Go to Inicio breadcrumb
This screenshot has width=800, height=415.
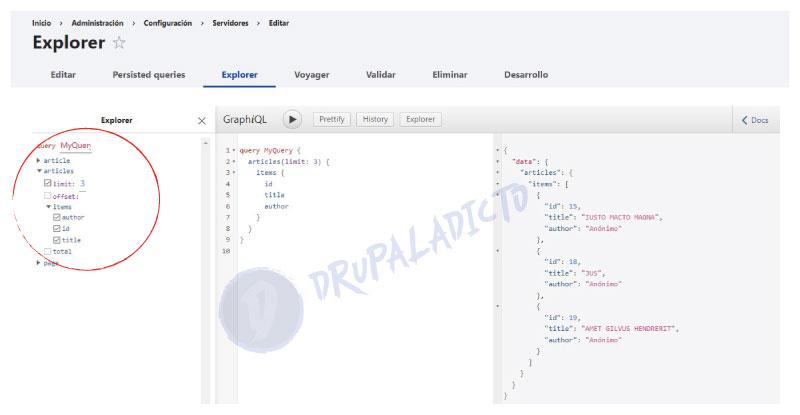pyautogui.click(x=41, y=23)
